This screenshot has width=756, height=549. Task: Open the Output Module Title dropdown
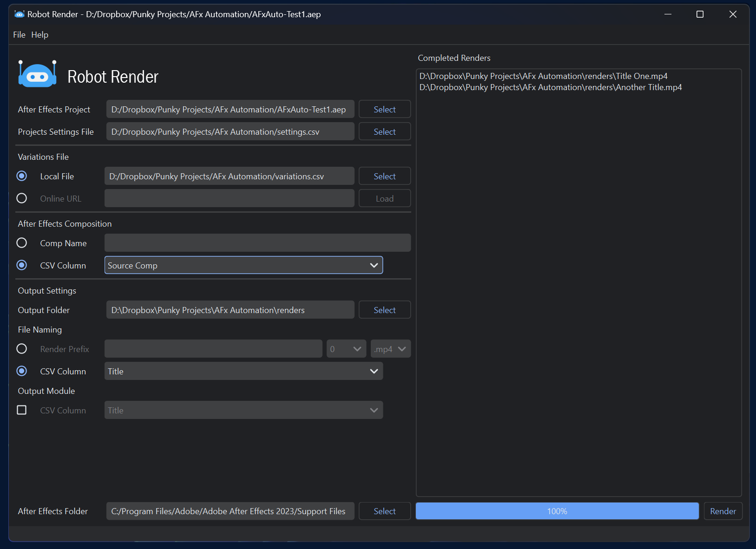(x=243, y=410)
